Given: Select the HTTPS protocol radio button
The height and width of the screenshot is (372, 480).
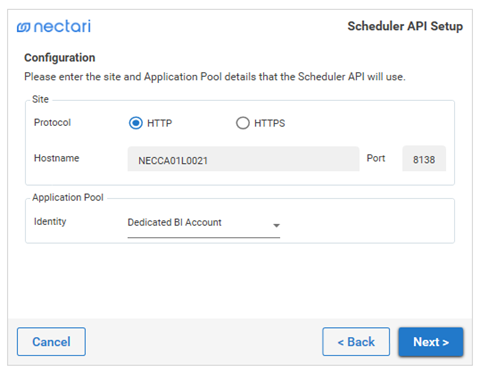Looking at the screenshot, I should coord(243,123).
